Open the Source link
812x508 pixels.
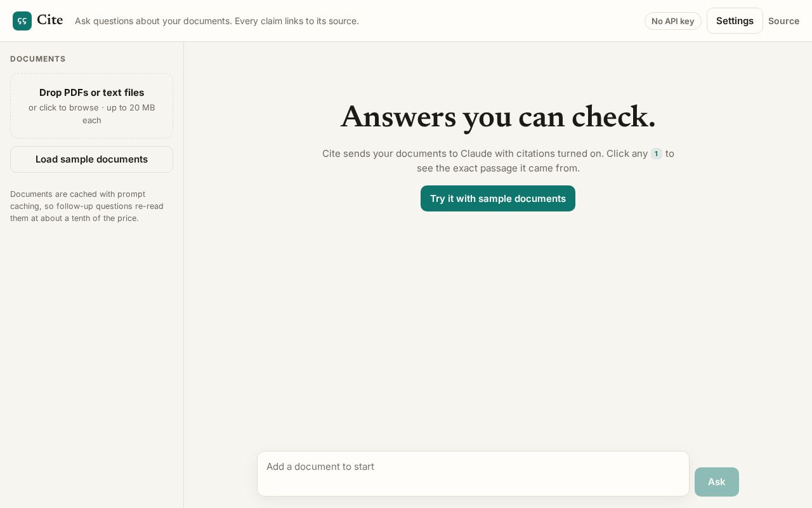(x=783, y=21)
